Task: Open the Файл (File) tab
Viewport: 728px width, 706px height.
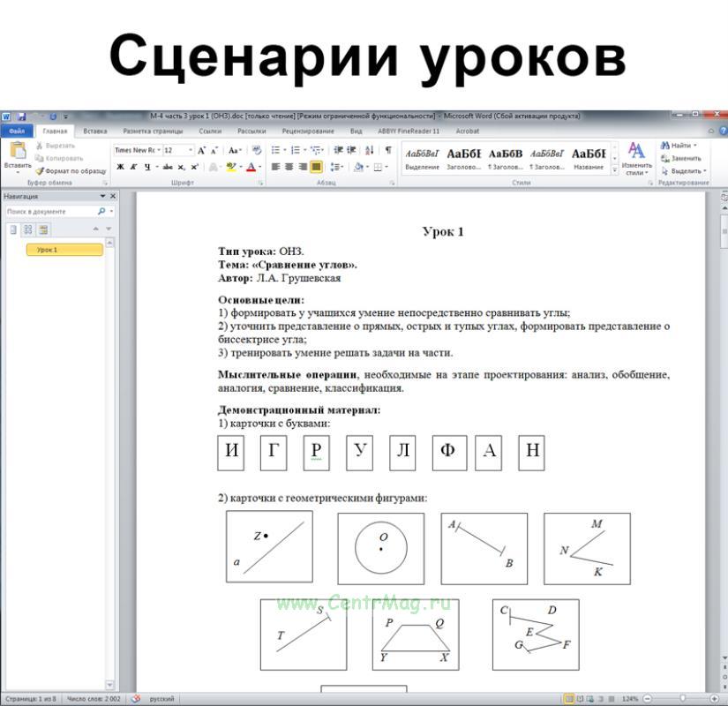Action: click(17, 131)
